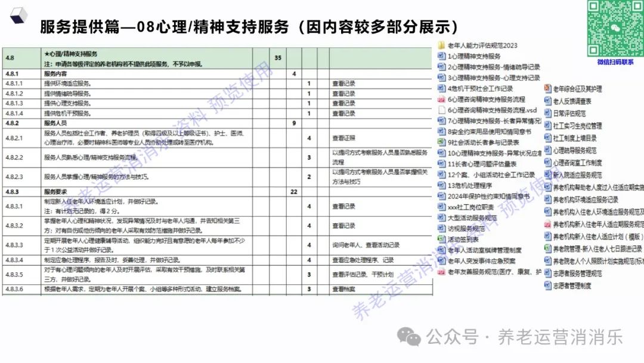Click section number 4.8.3.4
Image resolution: width=644 pixels, height=363 pixels.
click(14, 260)
